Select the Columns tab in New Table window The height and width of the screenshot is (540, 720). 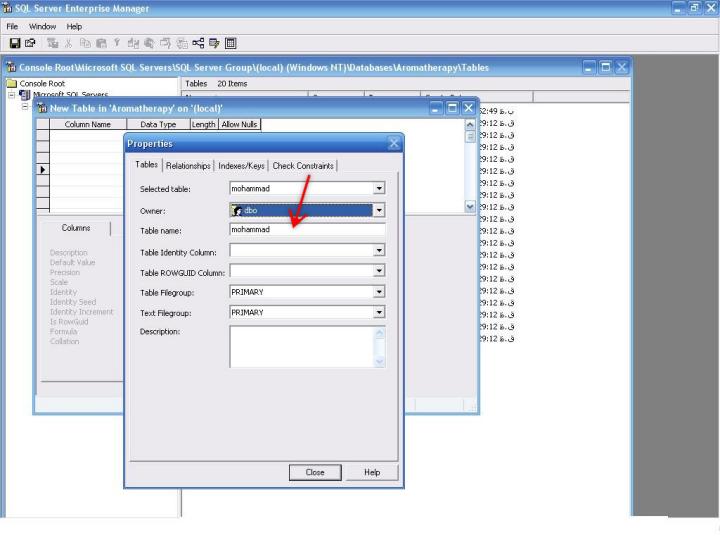coord(76,228)
